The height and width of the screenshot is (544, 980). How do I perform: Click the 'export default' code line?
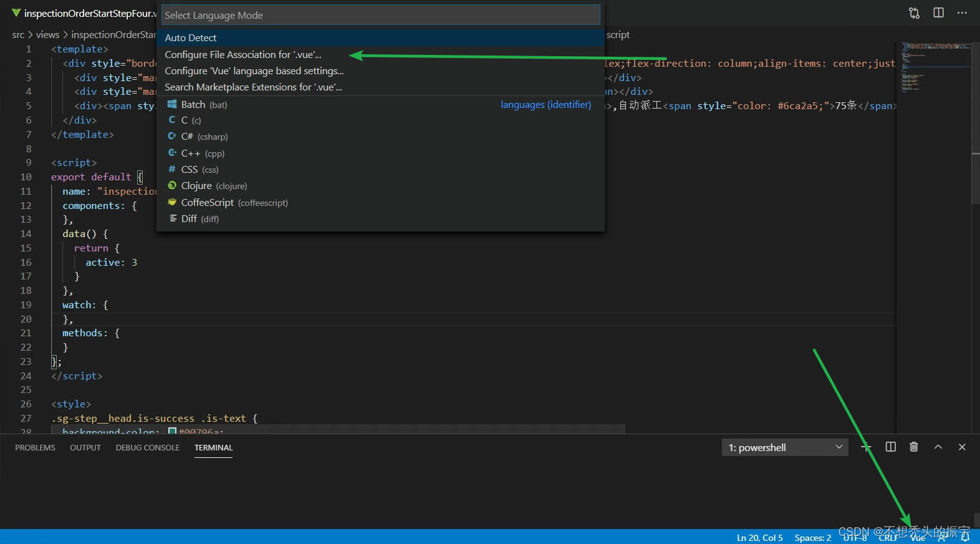click(97, 177)
